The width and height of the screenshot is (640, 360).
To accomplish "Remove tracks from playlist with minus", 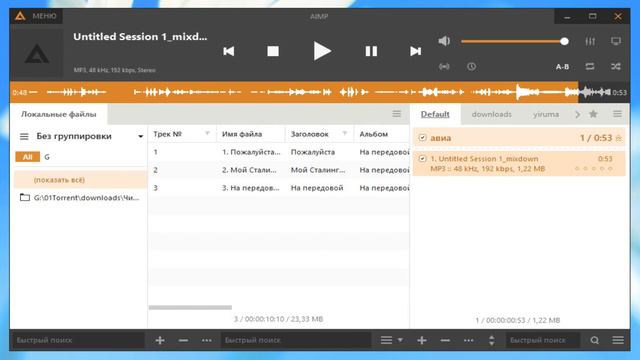I will 445,340.
